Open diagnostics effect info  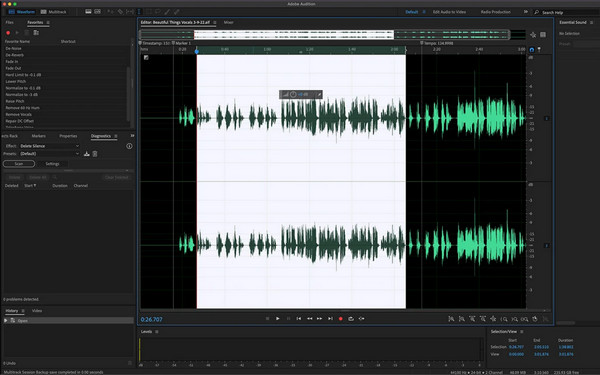tap(129, 146)
